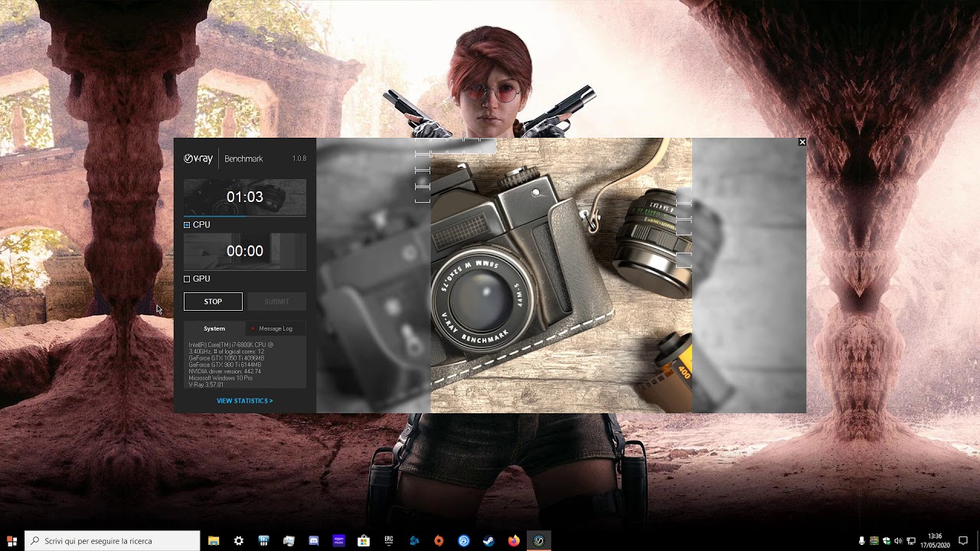Screen dimensions: 980x551
Task: Click the microphone tray icon
Action: (861, 541)
